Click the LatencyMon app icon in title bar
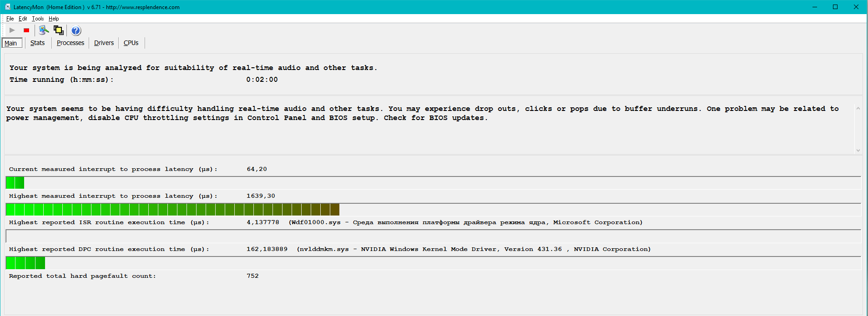 (7, 7)
